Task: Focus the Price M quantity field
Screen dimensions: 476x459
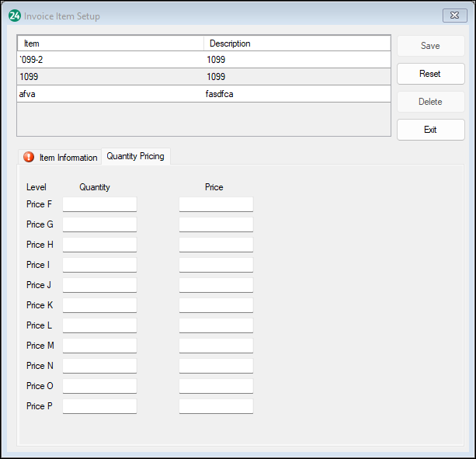Action: (99, 346)
